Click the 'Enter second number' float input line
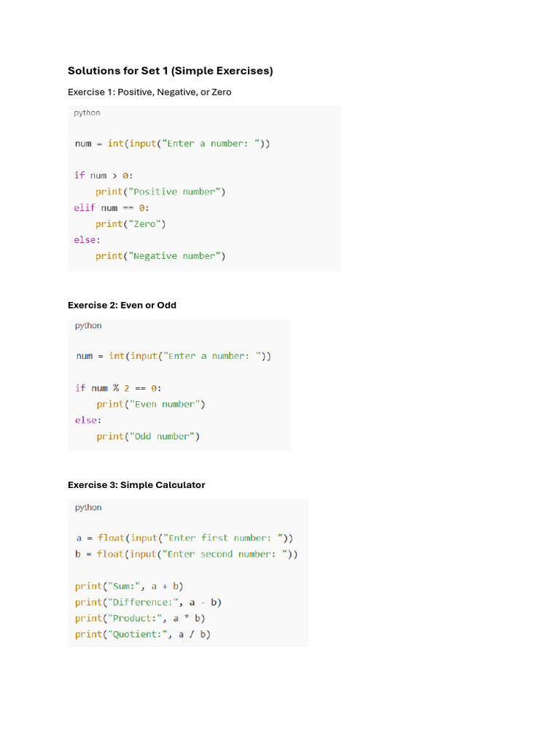This screenshot has width=560, height=747. pos(186,554)
